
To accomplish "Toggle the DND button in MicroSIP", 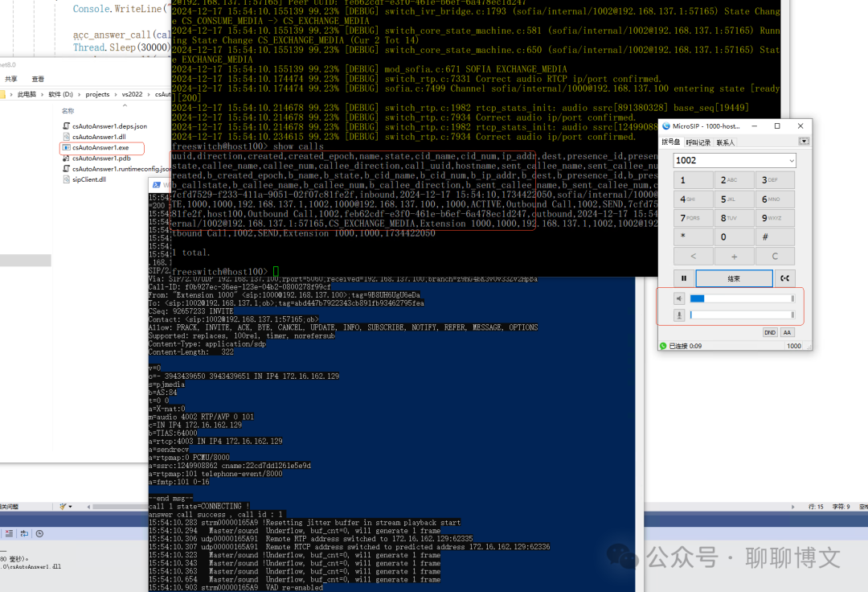I will coord(769,332).
